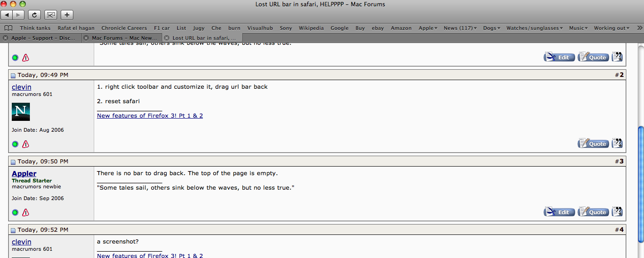Viewport: 644px width, 258px height.
Task: Close the Lost URL bar in safari tab
Action: click(x=167, y=38)
